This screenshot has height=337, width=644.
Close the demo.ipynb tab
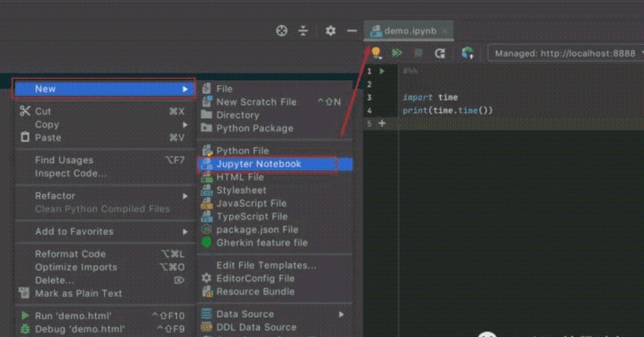444,31
